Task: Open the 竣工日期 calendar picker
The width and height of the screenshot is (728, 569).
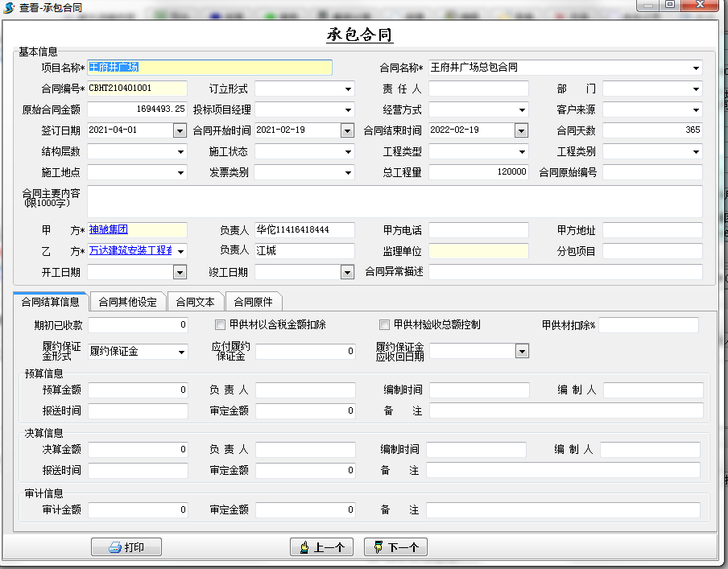Action: coord(347,273)
